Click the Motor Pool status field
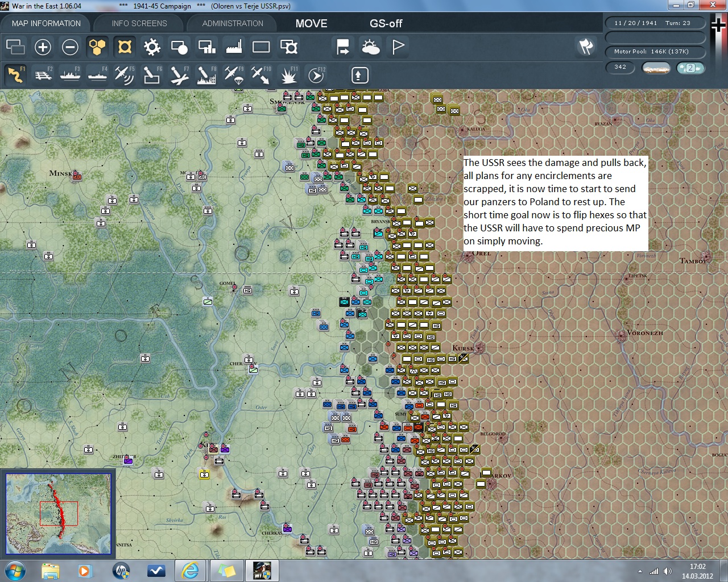 coord(654,52)
